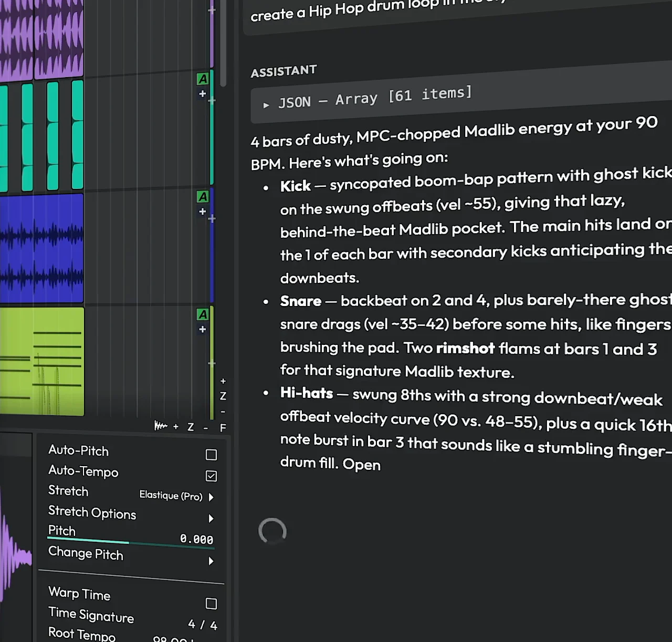Click the bold 'Hi-hats' bullet heading
The height and width of the screenshot is (642, 672).
[307, 393]
